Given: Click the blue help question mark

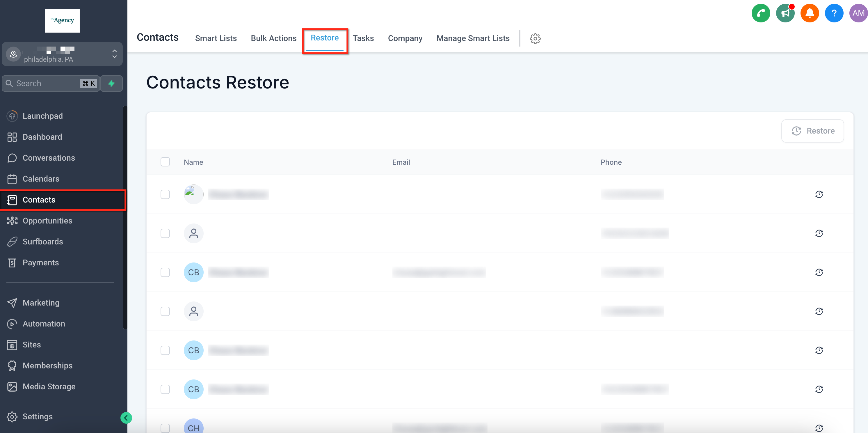Looking at the screenshot, I should [x=834, y=13].
